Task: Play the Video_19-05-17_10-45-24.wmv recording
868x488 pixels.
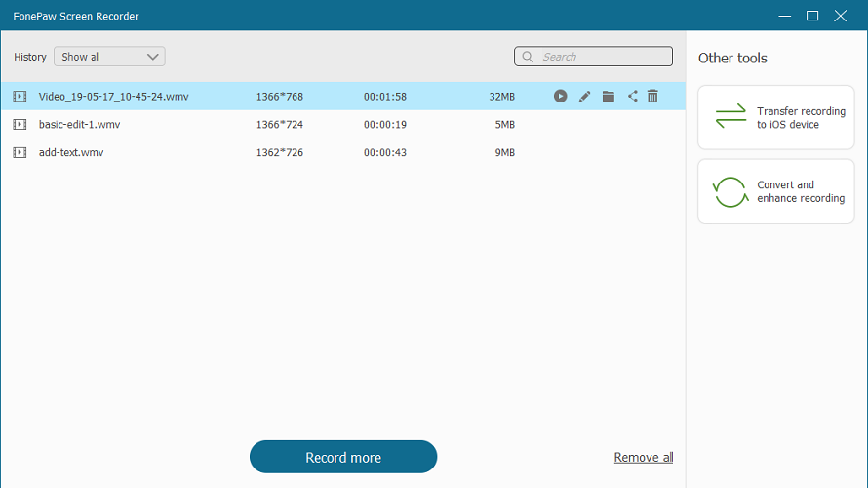Action: (x=560, y=97)
